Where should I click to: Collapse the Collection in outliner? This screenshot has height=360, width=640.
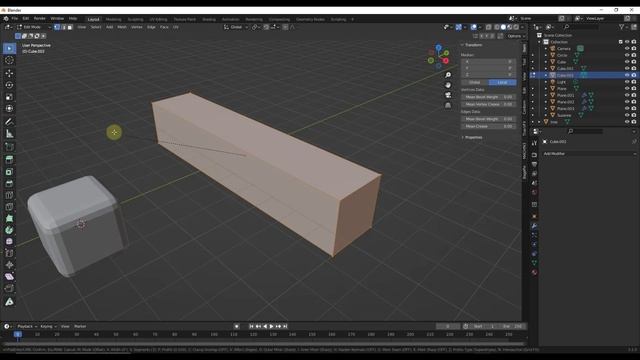(x=540, y=42)
